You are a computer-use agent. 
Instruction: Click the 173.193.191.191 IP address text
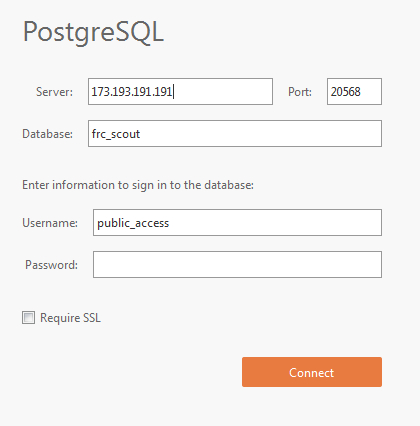[132, 92]
